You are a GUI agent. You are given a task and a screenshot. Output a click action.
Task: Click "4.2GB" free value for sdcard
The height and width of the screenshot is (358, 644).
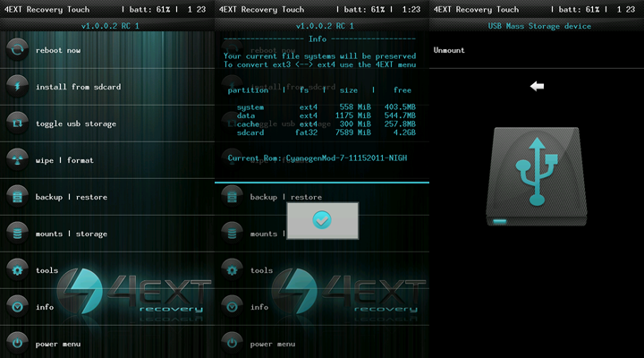pyautogui.click(x=404, y=132)
